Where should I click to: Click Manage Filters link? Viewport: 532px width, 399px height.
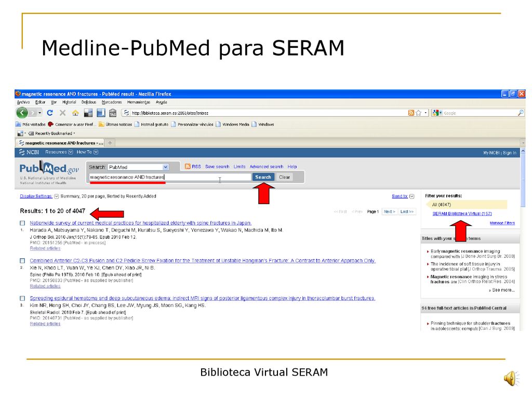point(502,223)
